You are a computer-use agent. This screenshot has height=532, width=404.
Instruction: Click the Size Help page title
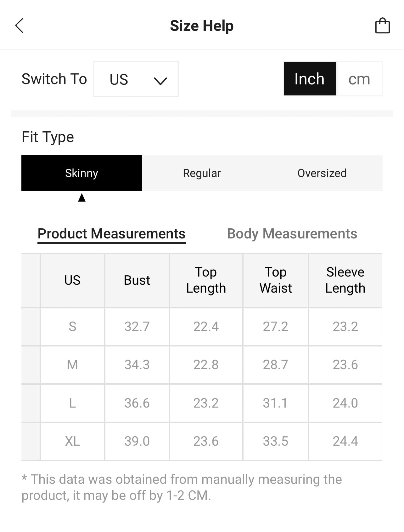pos(202,26)
